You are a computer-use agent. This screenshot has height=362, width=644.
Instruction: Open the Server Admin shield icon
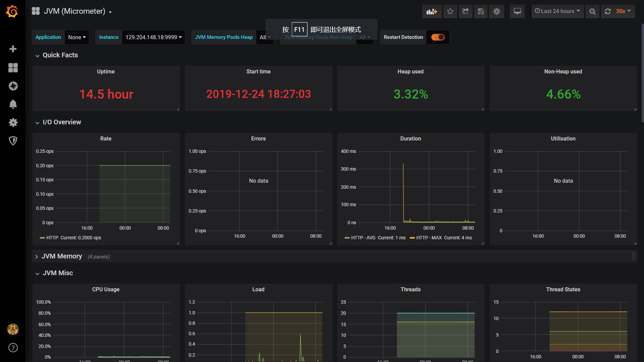[13, 141]
